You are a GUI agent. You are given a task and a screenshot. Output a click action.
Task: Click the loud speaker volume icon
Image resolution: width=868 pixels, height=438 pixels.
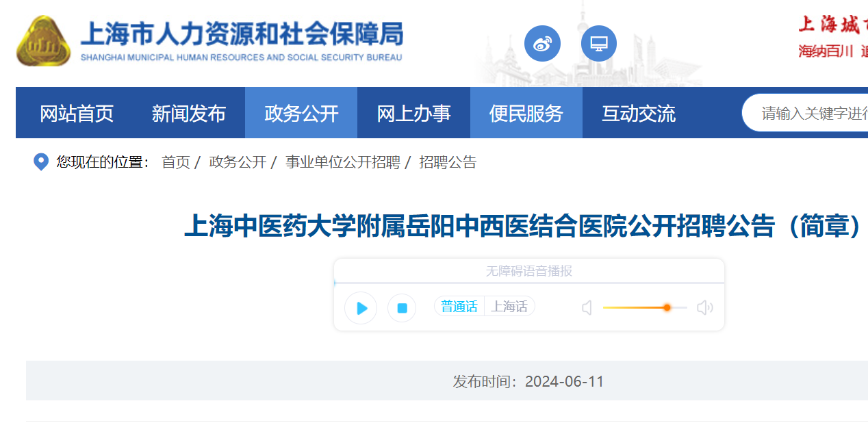pos(705,308)
